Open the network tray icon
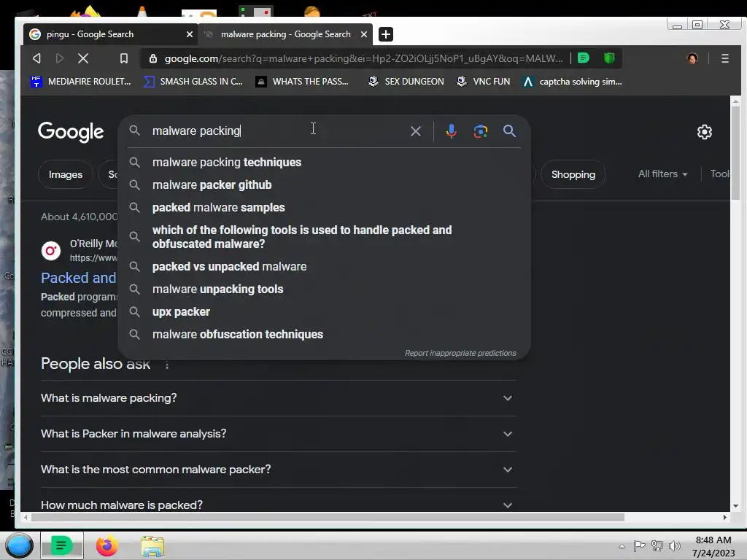Viewport: 747px width, 560px height. tap(657, 546)
